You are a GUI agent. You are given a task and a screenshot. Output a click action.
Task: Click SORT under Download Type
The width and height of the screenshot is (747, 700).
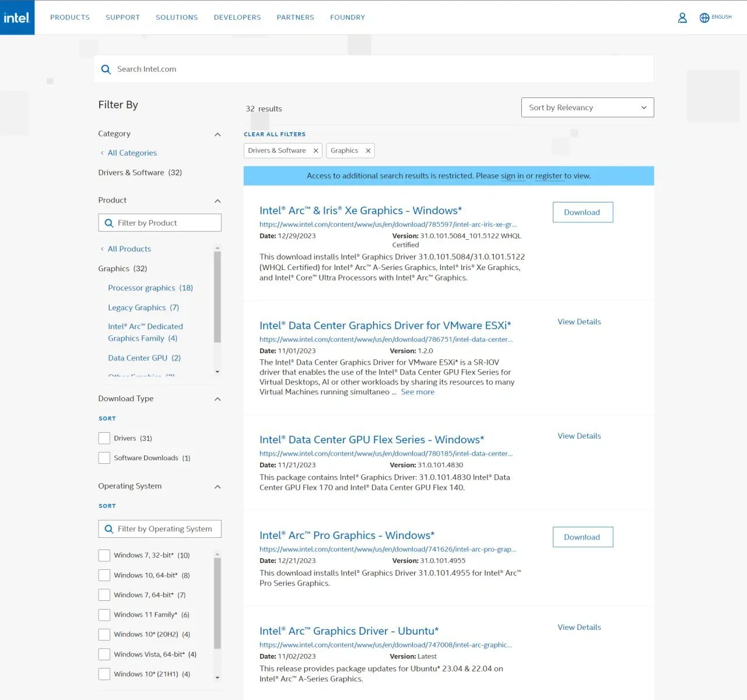pos(107,419)
